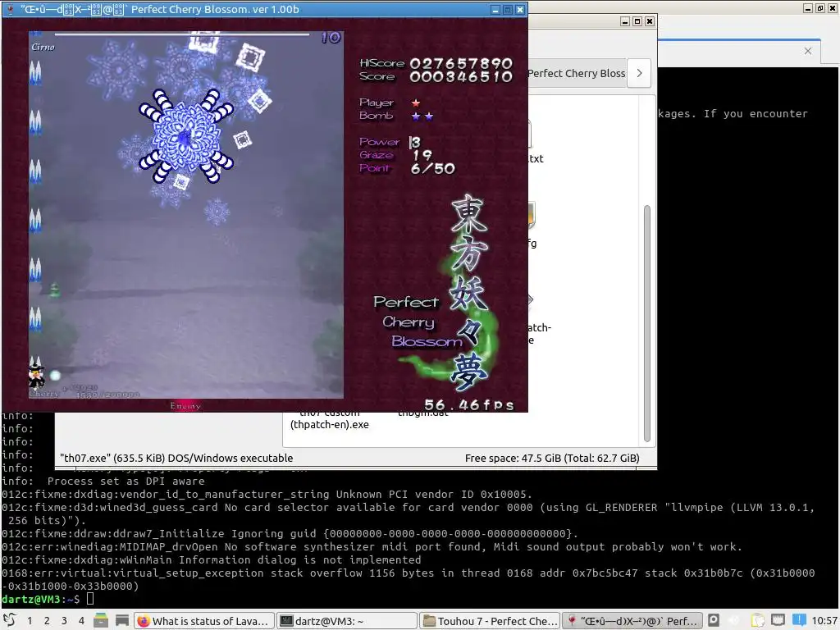840x630 pixels.
Task: Click the file manager vertical scrollbar
Action: pos(646,322)
